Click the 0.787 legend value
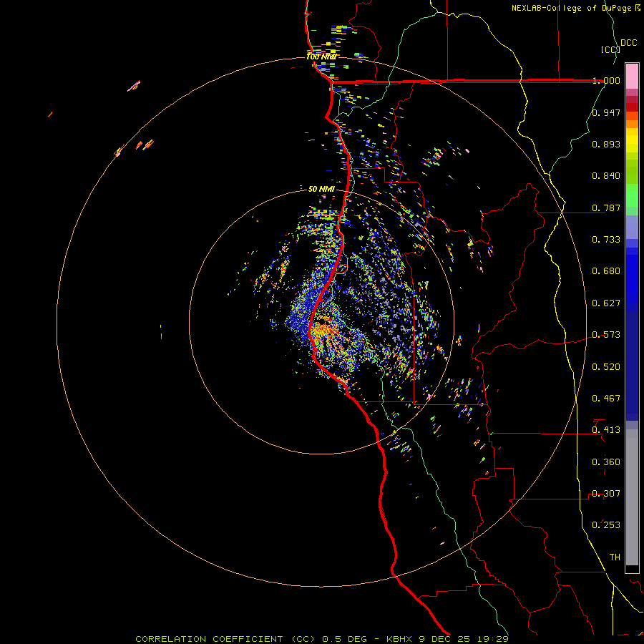This screenshot has height=644, width=644. tap(606, 208)
